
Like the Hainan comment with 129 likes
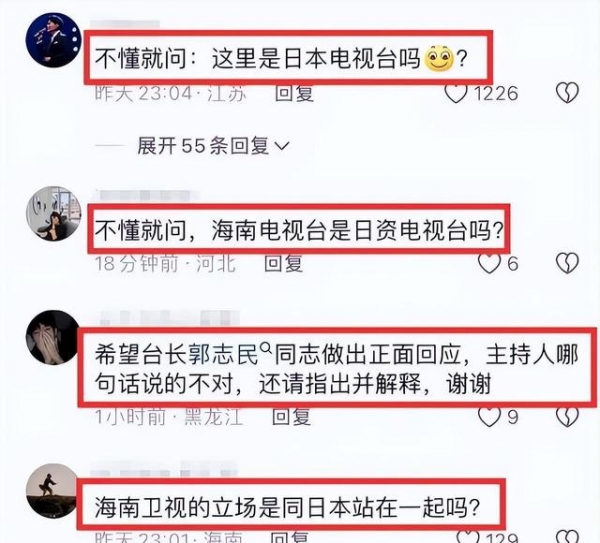[x=469, y=536]
